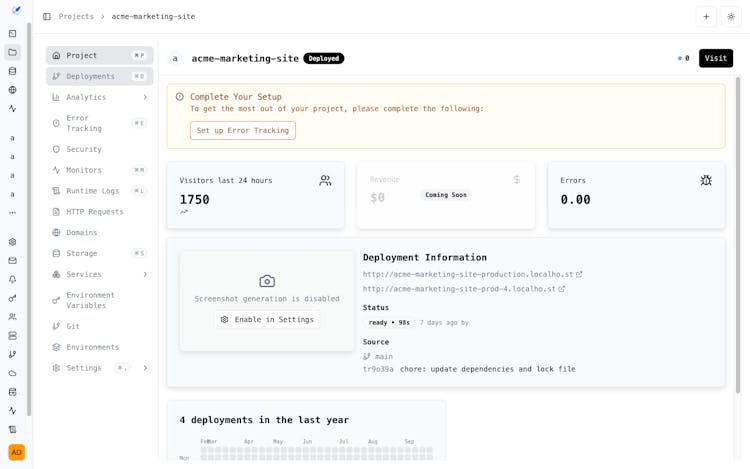
Task: Toggle the sidebar panel icon
Action: [x=47, y=17]
